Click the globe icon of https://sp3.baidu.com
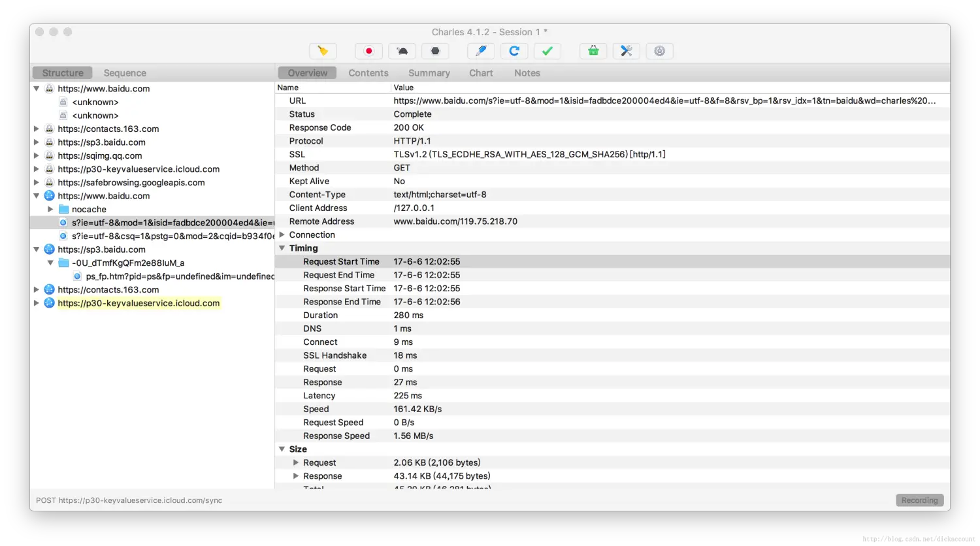Screen dimensions: 980x546 click(49, 249)
